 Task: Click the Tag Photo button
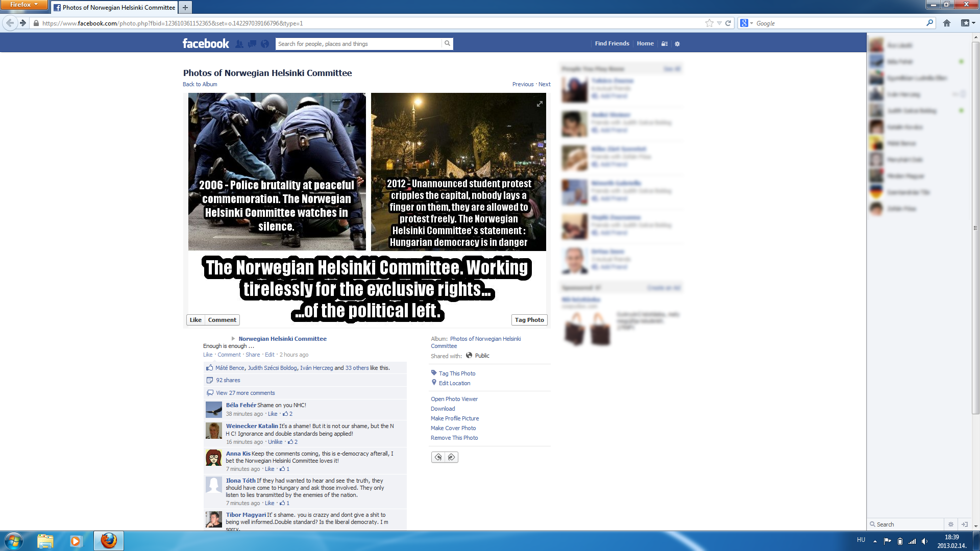point(529,320)
